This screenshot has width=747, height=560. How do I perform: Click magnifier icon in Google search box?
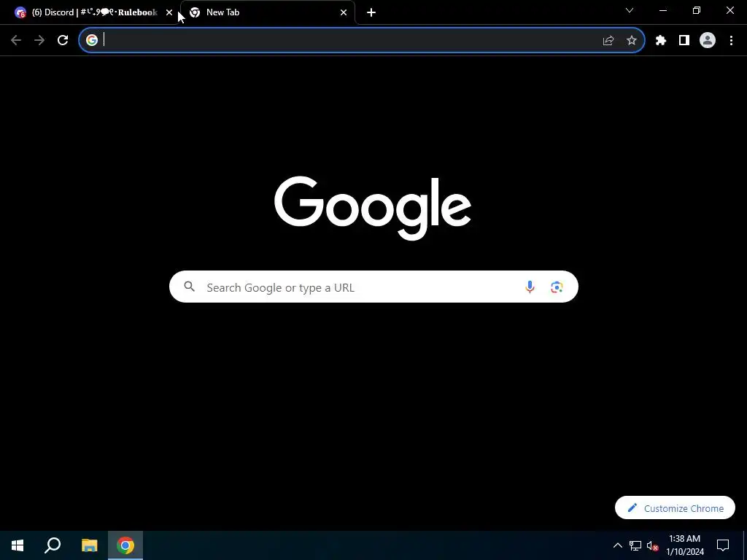(190, 287)
